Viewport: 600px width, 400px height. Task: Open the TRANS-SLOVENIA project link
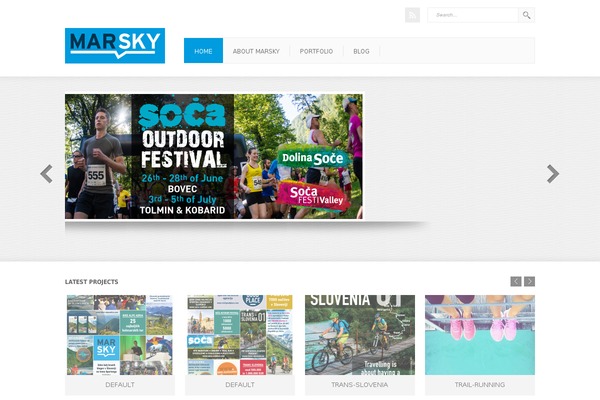coord(360,385)
